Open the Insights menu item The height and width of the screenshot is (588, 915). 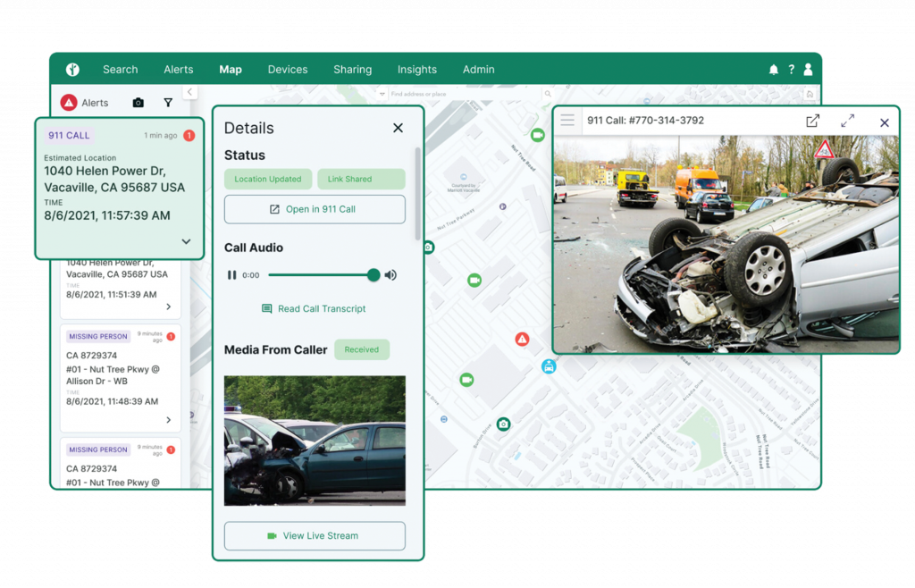tap(416, 70)
